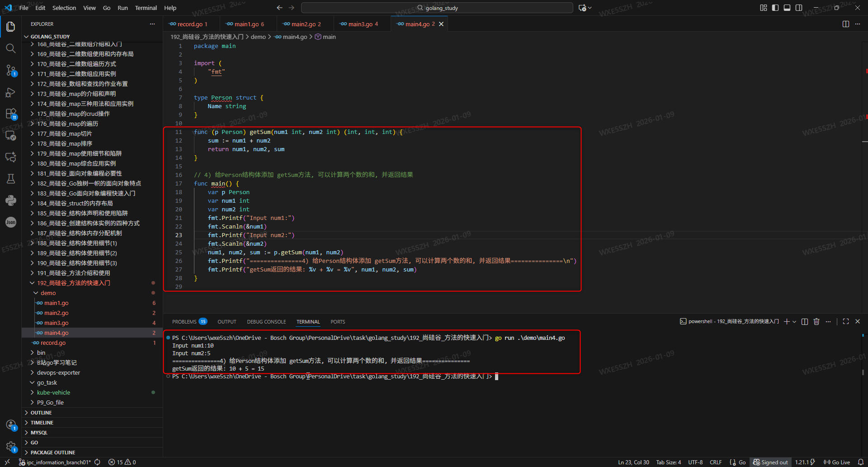Change the CRLF line ending setting

[x=716, y=462]
